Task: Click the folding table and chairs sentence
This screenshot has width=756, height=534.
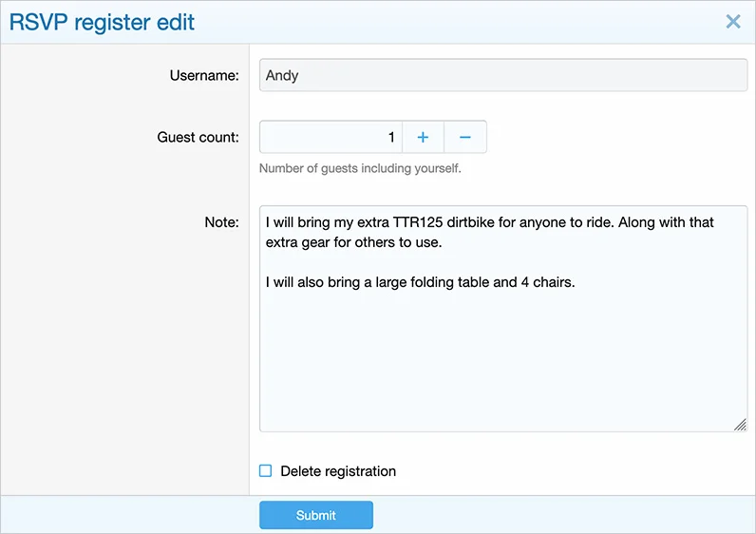Action: [420, 282]
